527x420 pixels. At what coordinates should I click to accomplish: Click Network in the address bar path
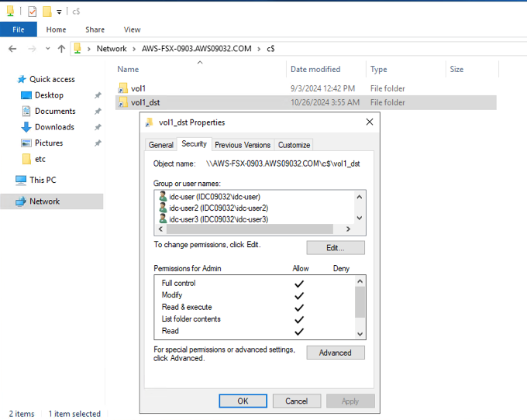(x=112, y=49)
